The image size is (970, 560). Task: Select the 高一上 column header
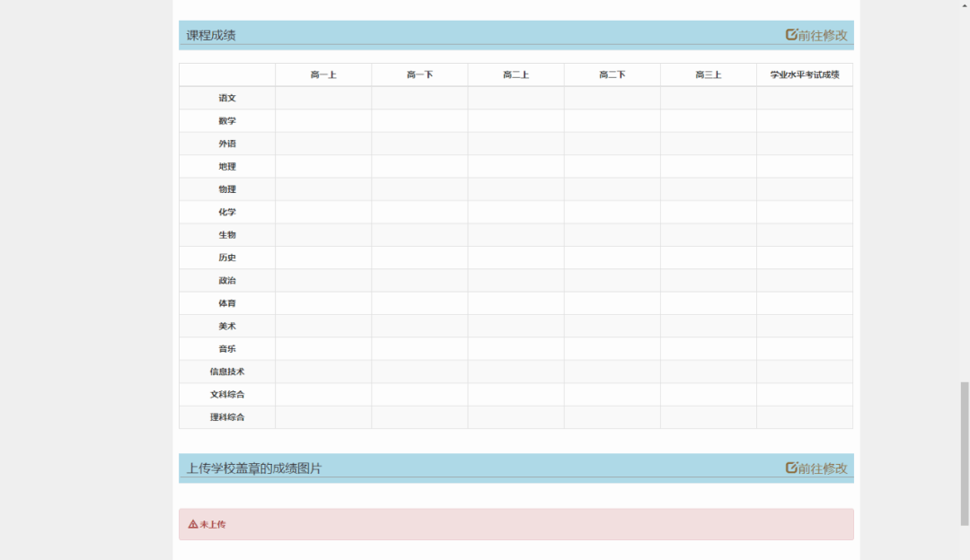click(x=323, y=74)
